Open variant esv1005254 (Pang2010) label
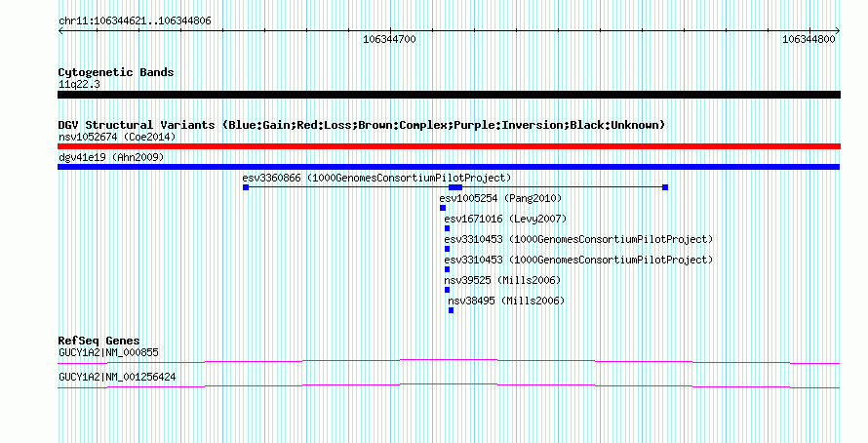868x443 pixels. tap(500, 198)
